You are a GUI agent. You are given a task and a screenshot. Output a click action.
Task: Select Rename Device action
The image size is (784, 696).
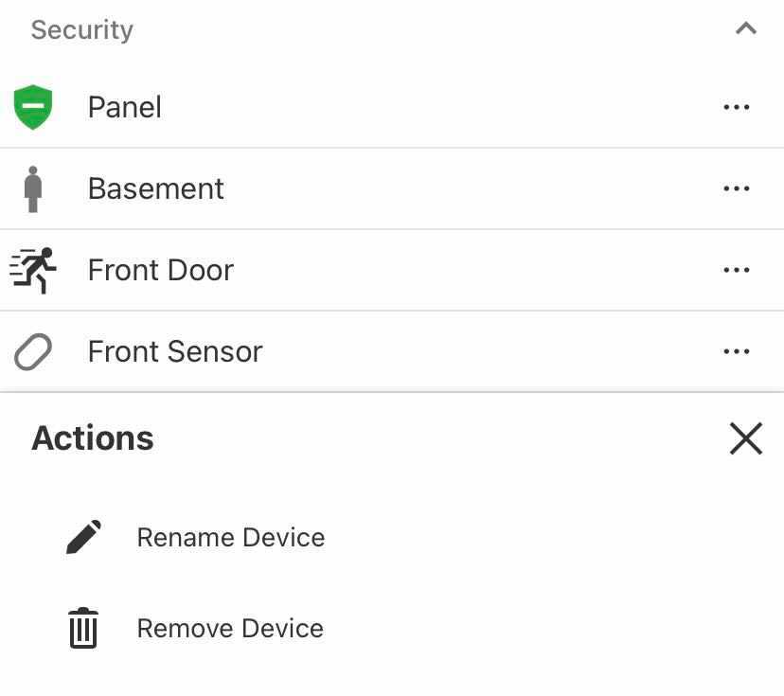(x=230, y=537)
